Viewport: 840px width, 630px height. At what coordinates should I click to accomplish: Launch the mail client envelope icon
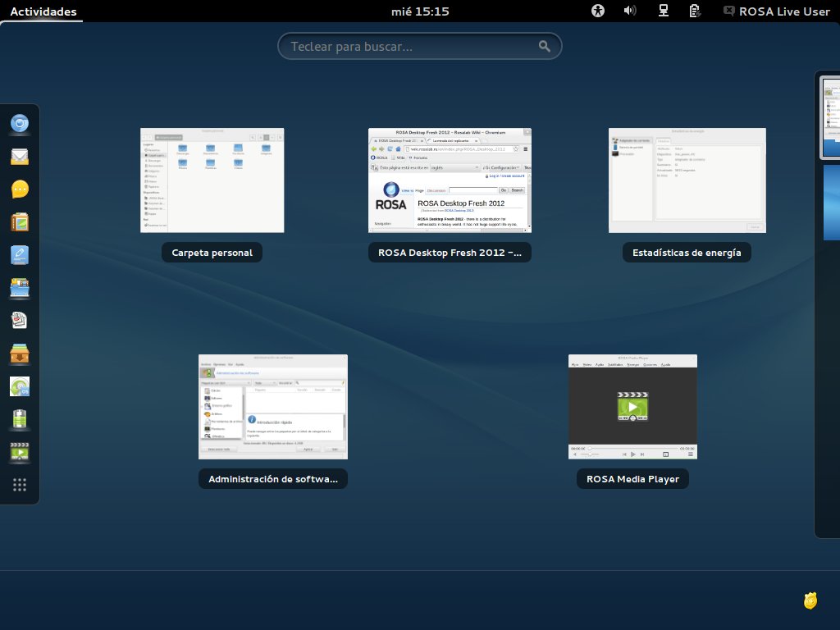[x=20, y=157]
